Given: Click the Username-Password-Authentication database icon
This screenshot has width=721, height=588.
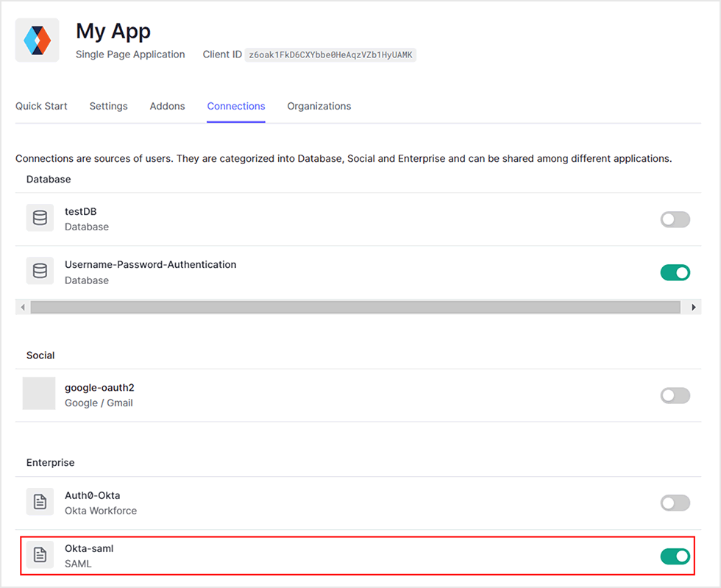Looking at the screenshot, I should pyautogui.click(x=40, y=271).
